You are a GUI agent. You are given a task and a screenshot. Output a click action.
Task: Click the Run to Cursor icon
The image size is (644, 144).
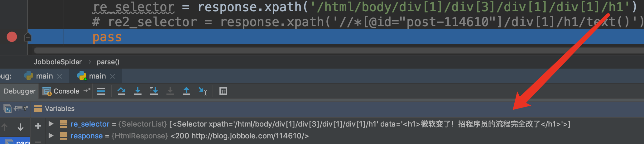click(x=203, y=91)
